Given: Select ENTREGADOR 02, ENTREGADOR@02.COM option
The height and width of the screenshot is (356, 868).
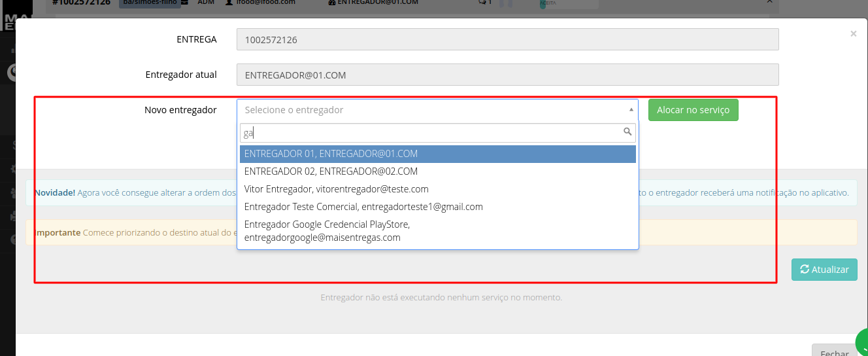Looking at the screenshot, I should point(437,171).
